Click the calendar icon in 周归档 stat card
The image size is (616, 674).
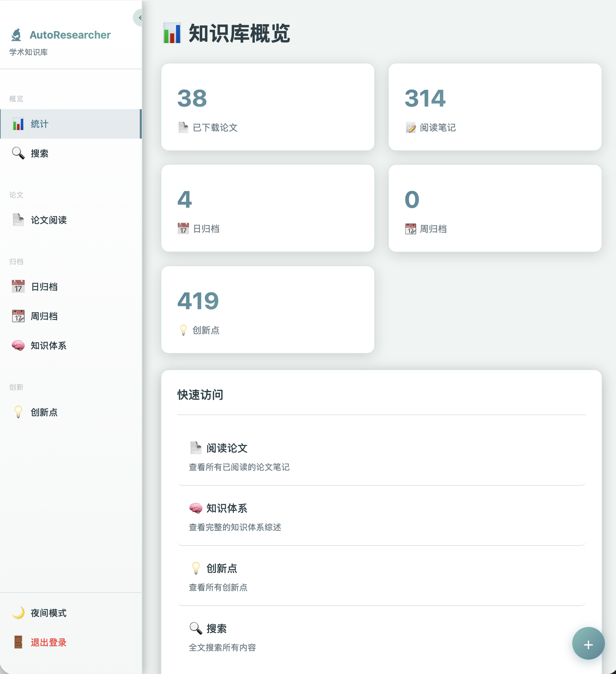tap(411, 229)
